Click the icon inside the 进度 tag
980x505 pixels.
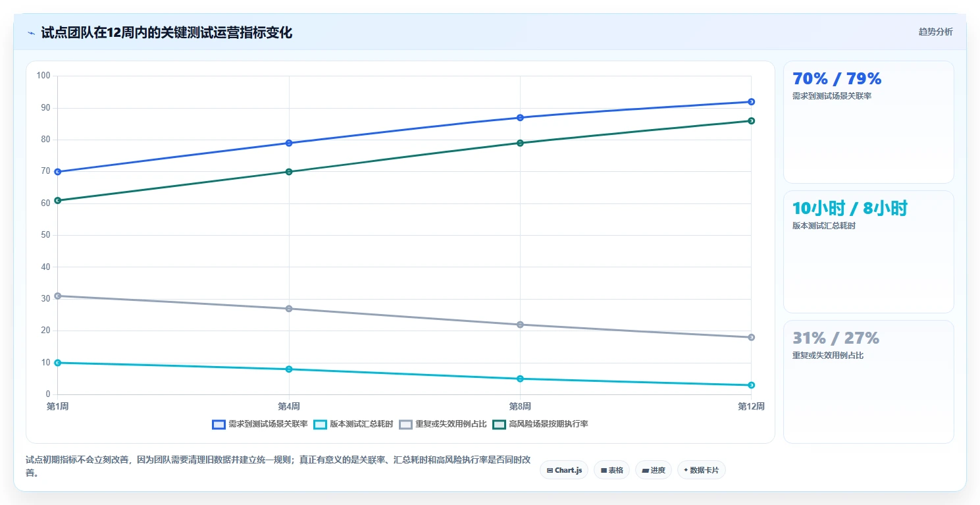click(x=645, y=471)
